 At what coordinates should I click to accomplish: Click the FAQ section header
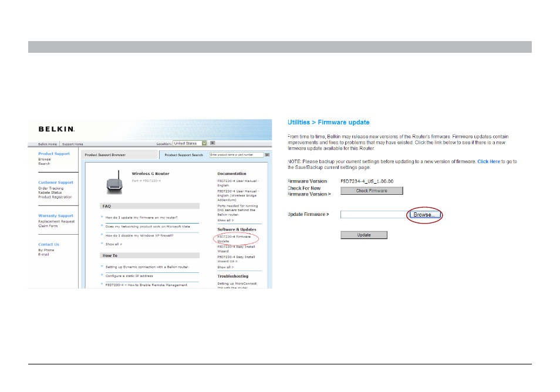(x=150, y=206)
